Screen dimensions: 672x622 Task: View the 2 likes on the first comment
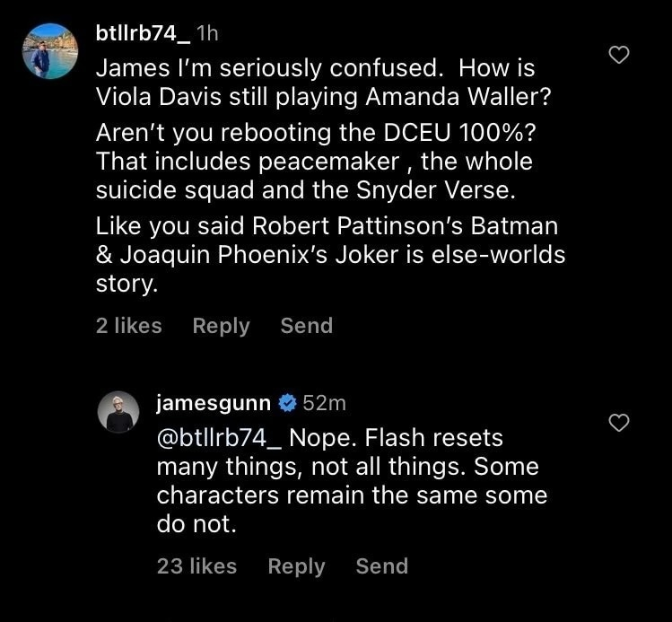coord(128,326)
